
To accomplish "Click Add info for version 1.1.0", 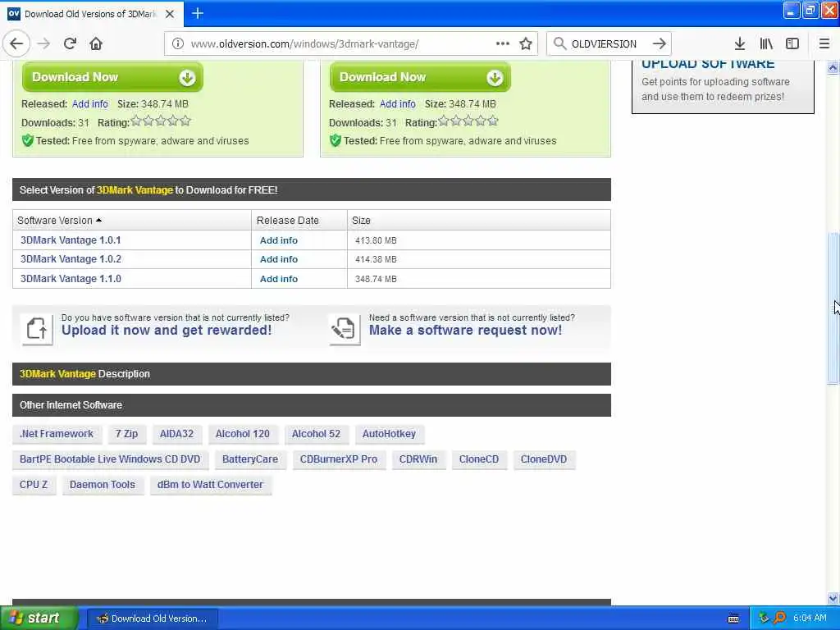I will [279, 279].
